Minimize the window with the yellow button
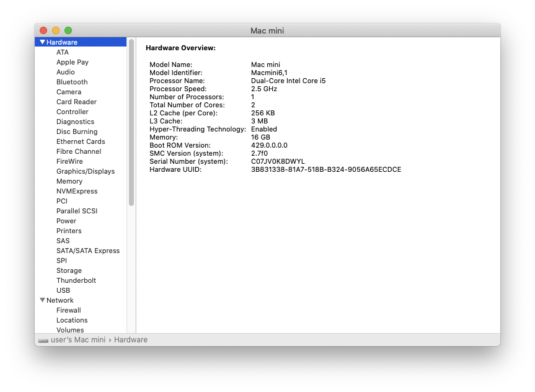The width and height of the screenshot is (535, 392). [56, 30]
